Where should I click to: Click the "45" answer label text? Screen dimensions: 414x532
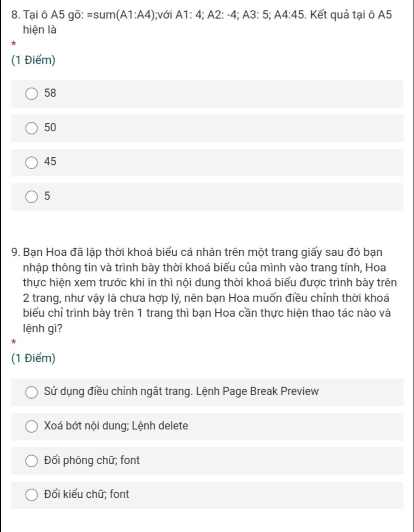50,162
